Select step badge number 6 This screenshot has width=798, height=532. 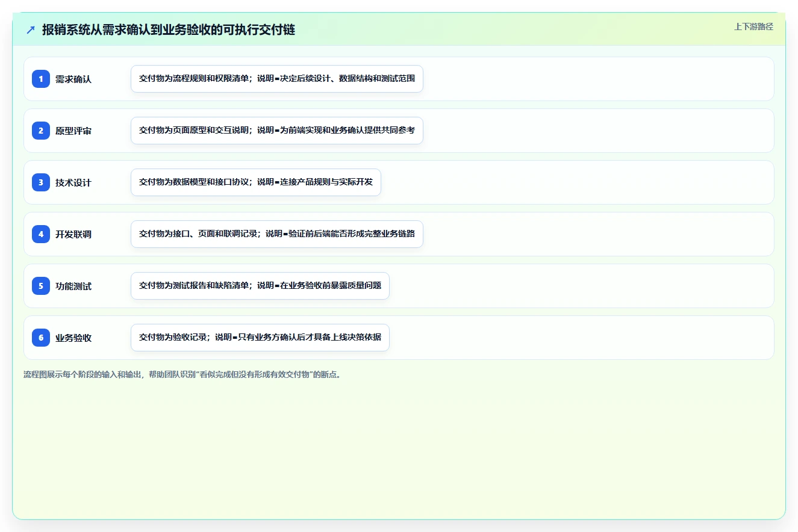pyautogui.click(x=41, y=338)
